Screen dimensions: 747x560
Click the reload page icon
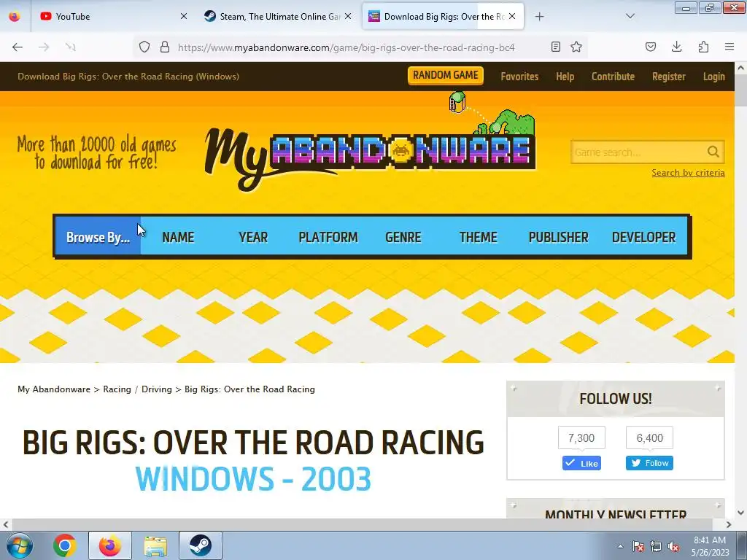click(71, 47)
